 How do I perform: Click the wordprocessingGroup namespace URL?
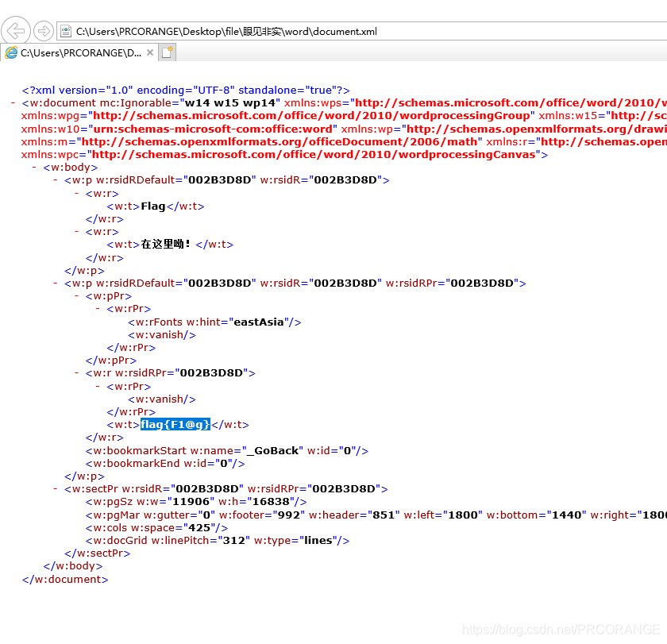311,115
